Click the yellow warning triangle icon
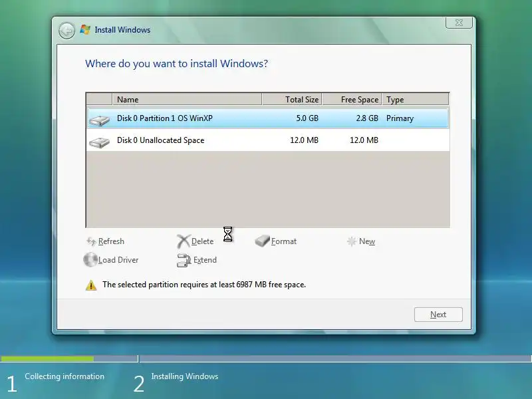The image size is (532, 399). pyautogui.click(x=91, y=285)
